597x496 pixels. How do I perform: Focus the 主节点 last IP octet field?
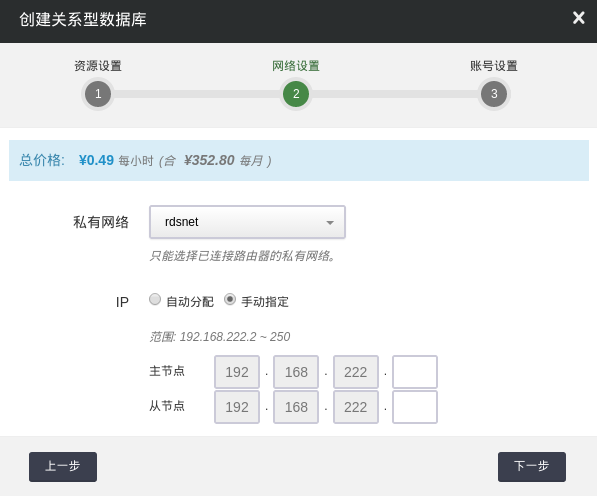click(415, 372)
